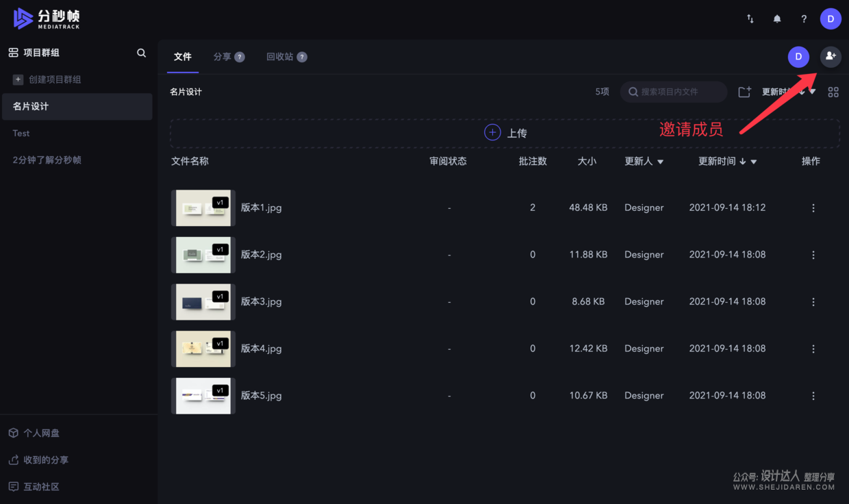
Task: Click the new folder icon
Action: click(744, 91)
